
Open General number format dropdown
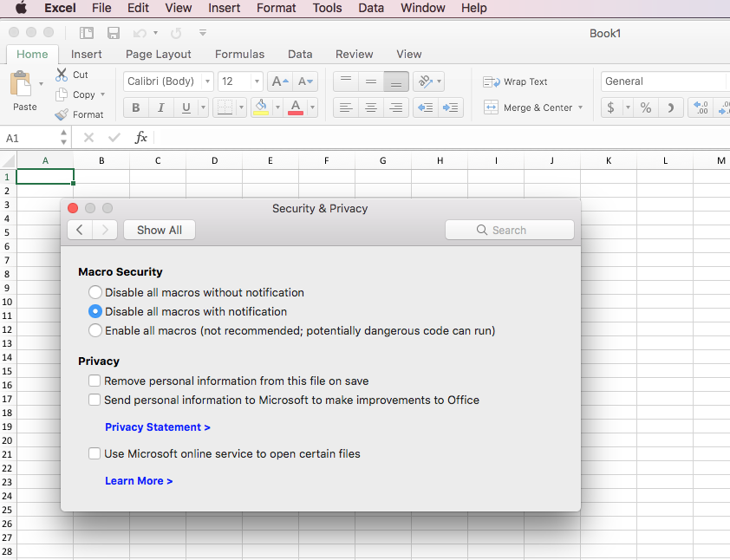[x=665, y=81]
